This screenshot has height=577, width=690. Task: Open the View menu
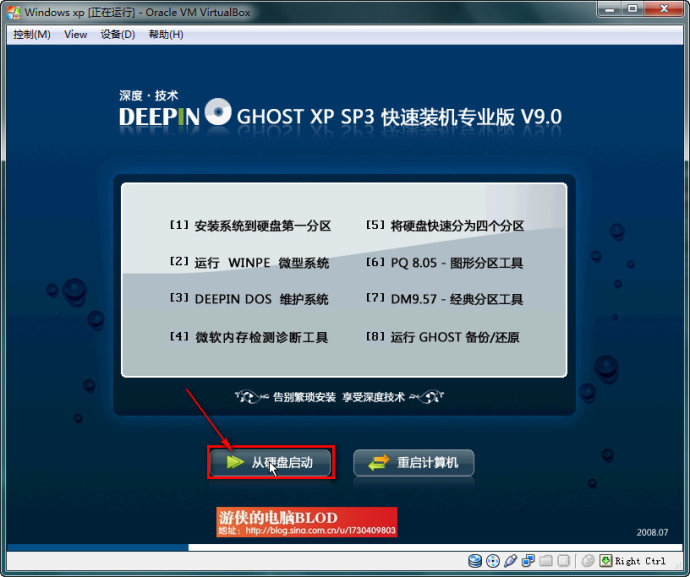[76, 34]
